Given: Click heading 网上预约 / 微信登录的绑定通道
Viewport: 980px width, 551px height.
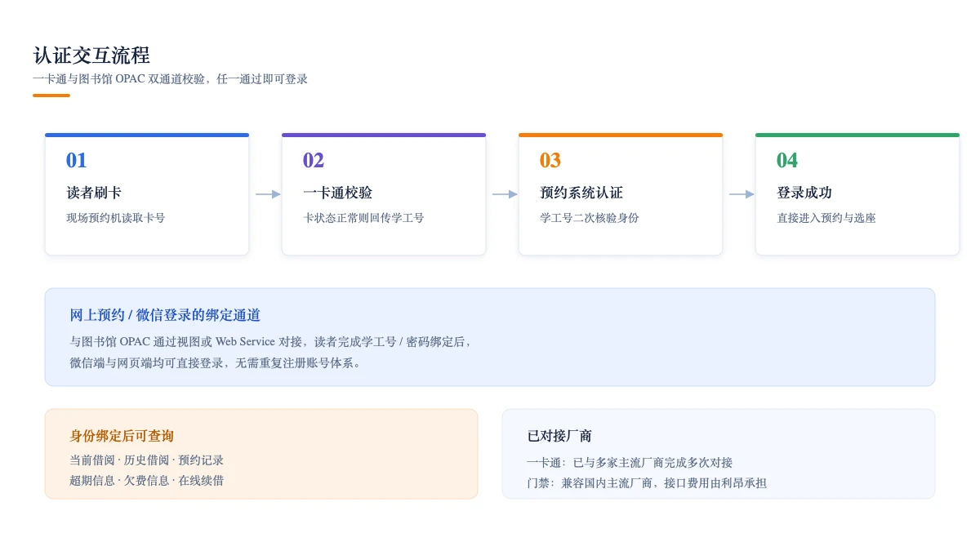Looking at the screenshot, I should [165, 315].
